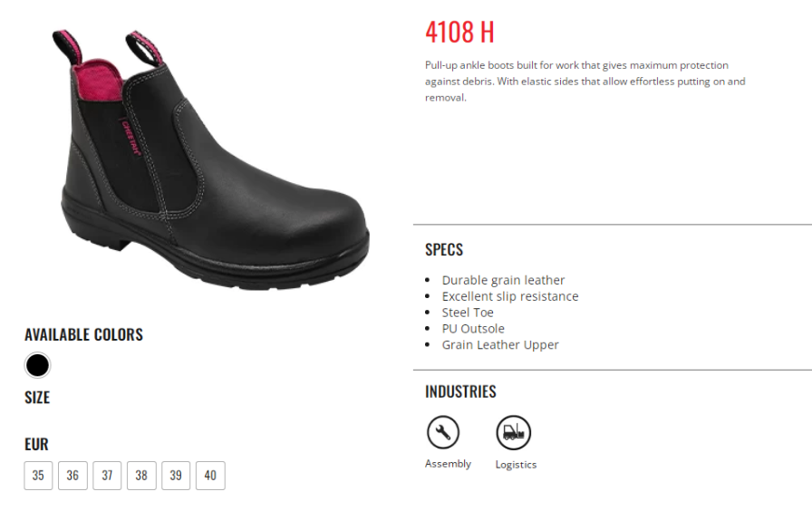Choose EUR size 38
The width and height of the screenshot is (812, 511).
point(141,476)
